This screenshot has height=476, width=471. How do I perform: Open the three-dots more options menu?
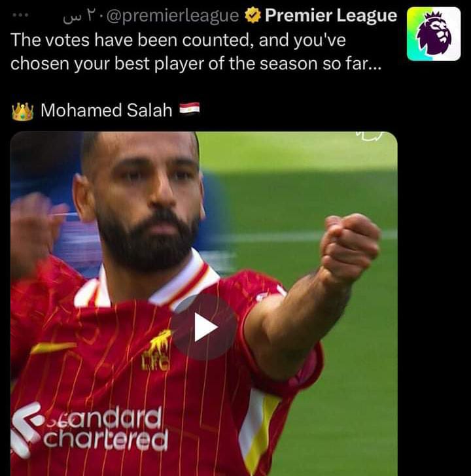click(21, 14)
